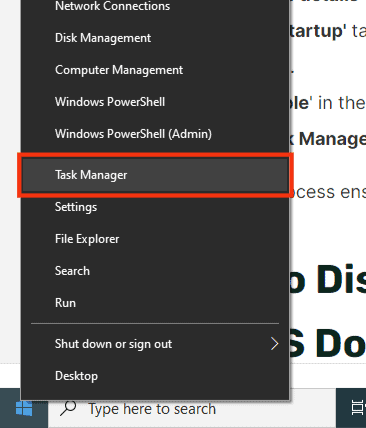This screenshot has height=428, width=366.
Task: Open the Run dialog entry
Action: pyautogui.click(x=155, y=303)
